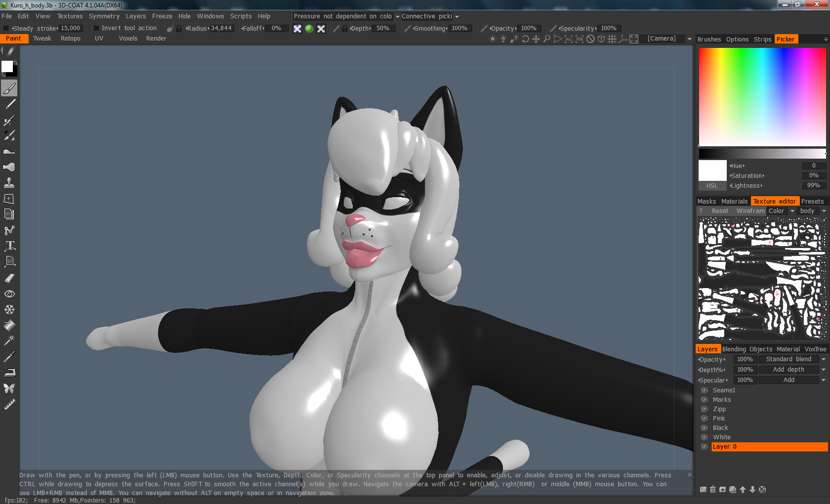Image resolution: width=830 pixels, height=504 pixels.
Task: Select the Pencil tool in left toolbar
Action: pyautogui.click(x=9, y=104)
